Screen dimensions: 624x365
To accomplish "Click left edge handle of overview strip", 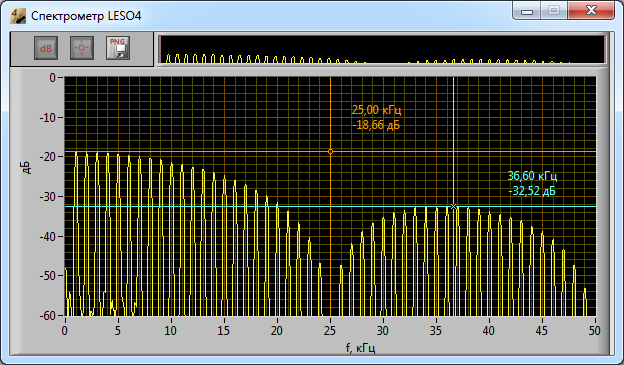I will (160, 49).
